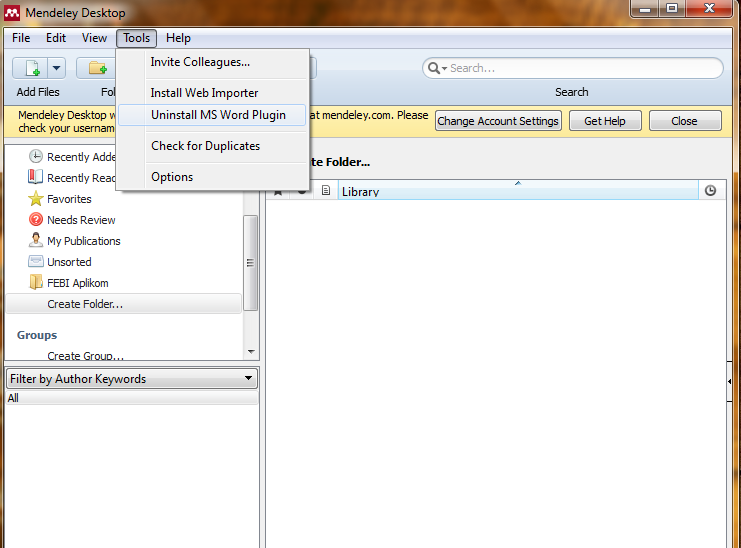
Task: Click Create Group... link
Action: (x=86, y=356)
